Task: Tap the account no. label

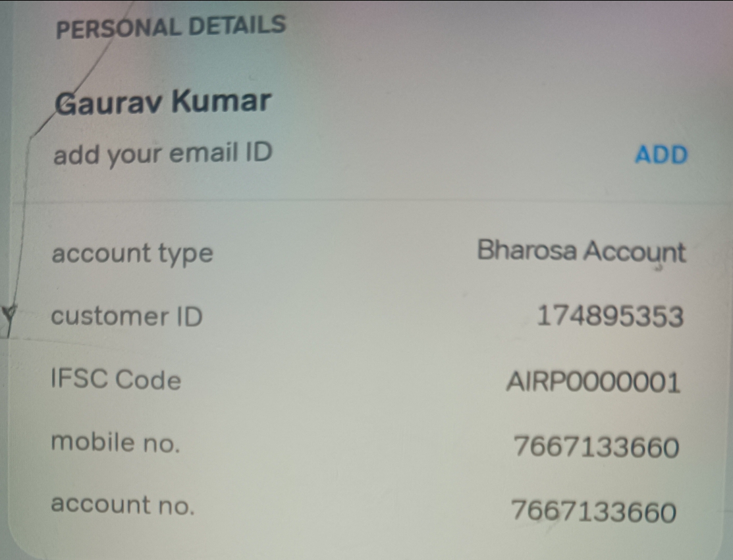Action: pos(122,504)
